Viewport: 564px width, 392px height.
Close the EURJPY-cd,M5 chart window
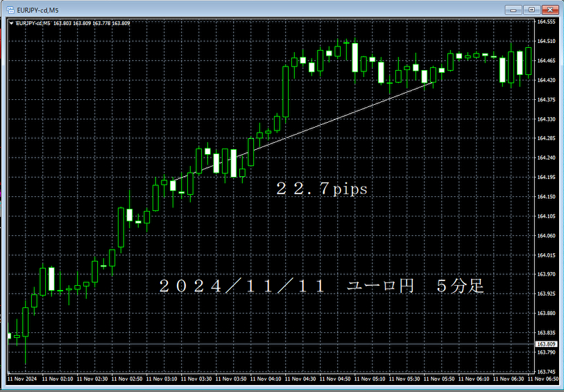(551, 10)
